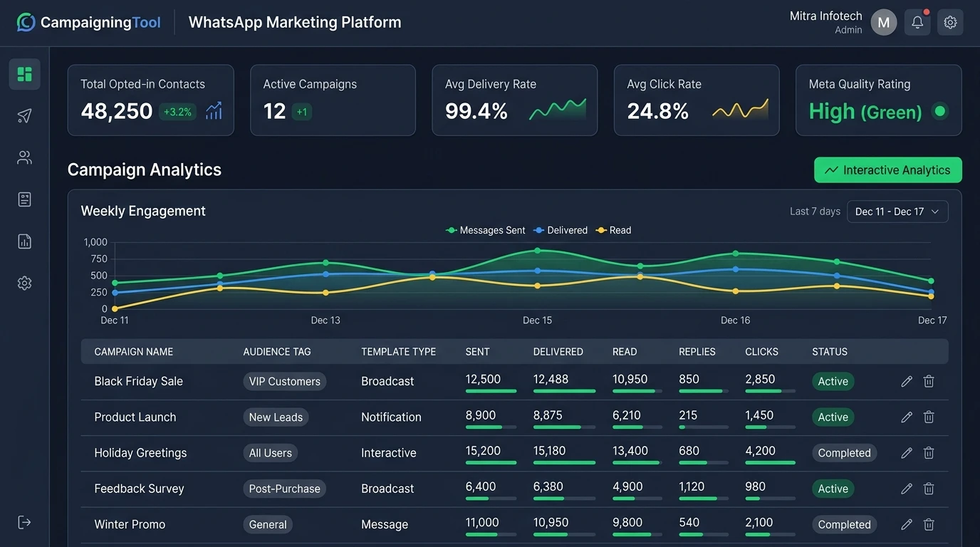Click the Total Opted-in Contacts card
Image resolution: width=980 pixels, height=547 pixels.
(151, 100)
